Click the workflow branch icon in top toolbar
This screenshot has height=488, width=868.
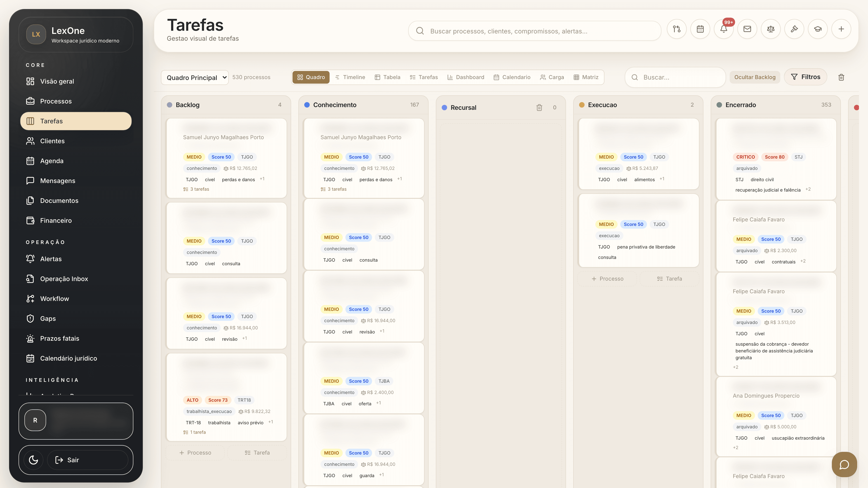click(x=677, y=29)
